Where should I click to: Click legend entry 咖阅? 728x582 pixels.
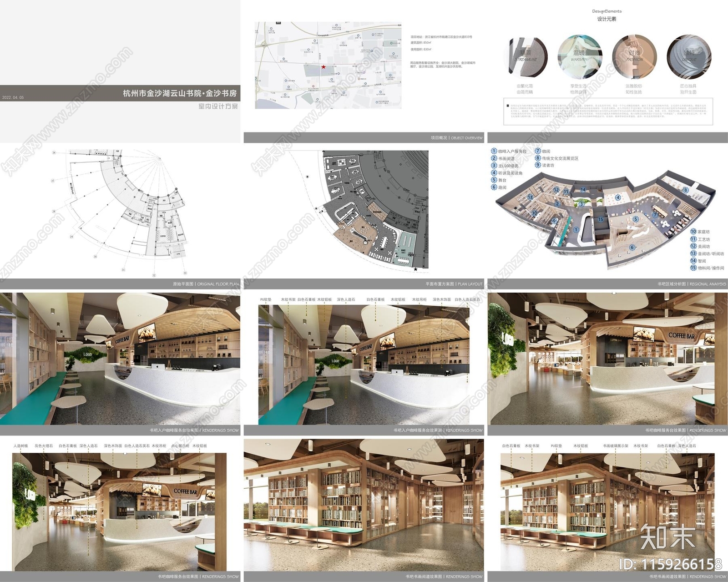click(546, 151)
